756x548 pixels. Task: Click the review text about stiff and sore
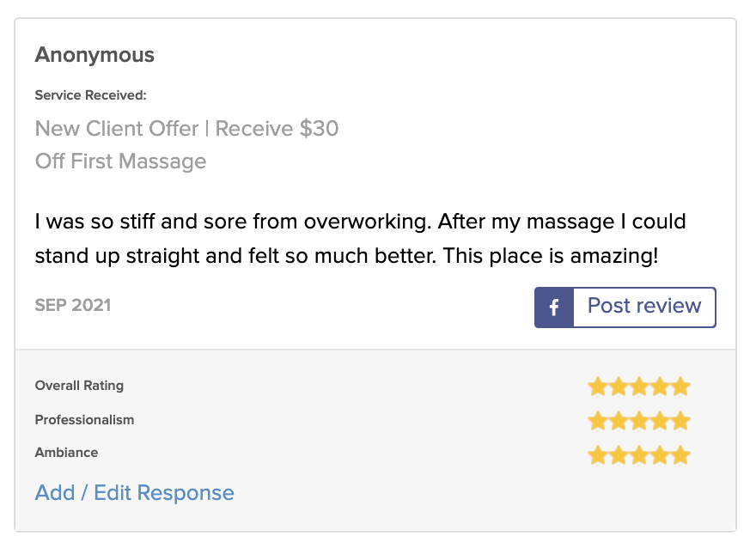[x=360, y=238]
